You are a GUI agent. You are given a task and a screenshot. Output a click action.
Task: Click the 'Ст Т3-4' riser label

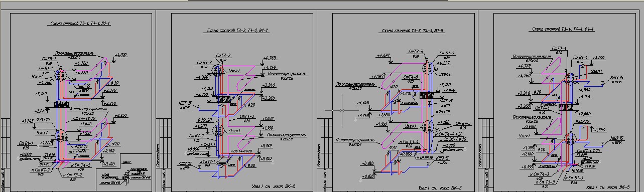pyautogui.click(x=559, y=48)
